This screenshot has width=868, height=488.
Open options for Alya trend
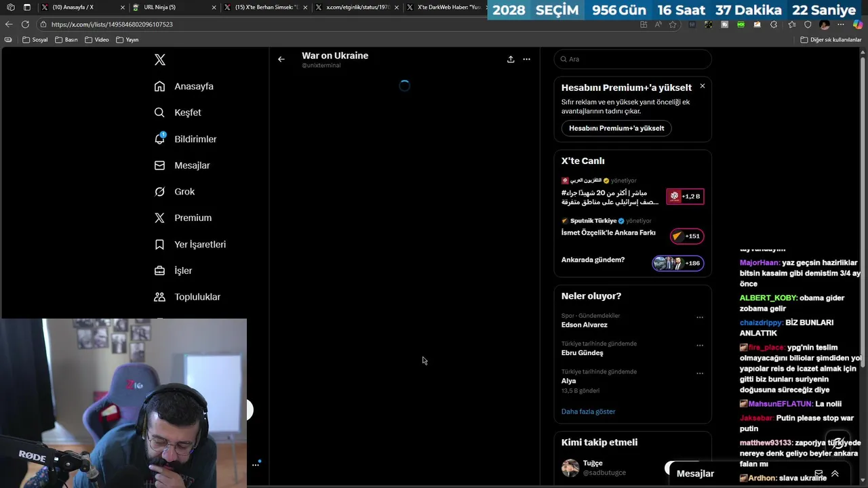click(700, 373)
